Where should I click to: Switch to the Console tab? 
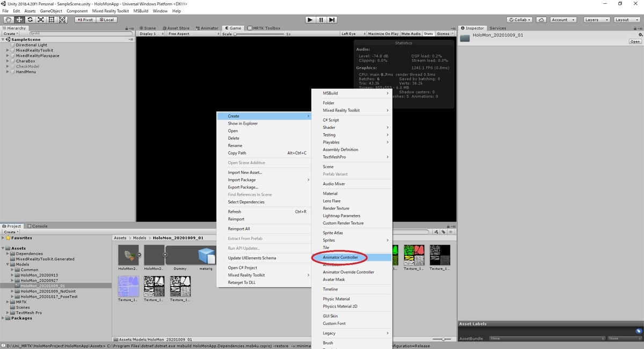pyautogui.click(x=38, y=226)
